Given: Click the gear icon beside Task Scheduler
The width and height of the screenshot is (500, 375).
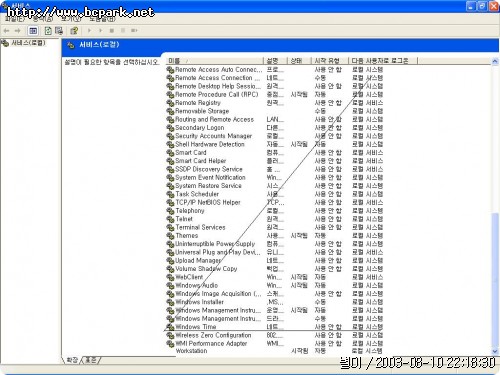Looking at the screenshot, I should pos(170,194).
